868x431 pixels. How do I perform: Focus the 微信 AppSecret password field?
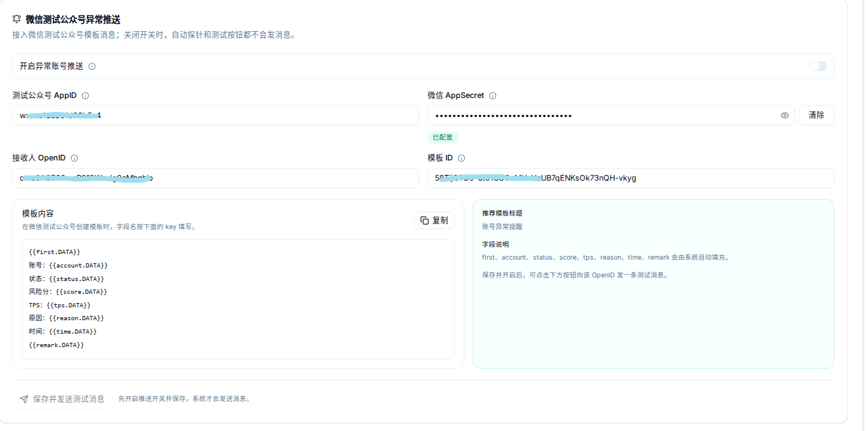pos(611,115)
